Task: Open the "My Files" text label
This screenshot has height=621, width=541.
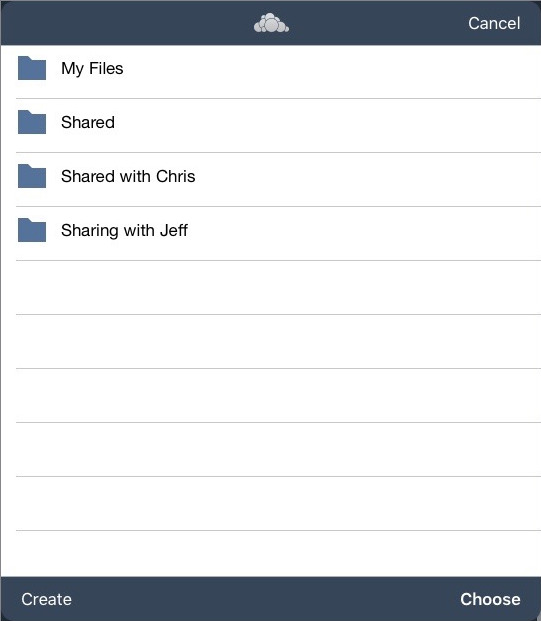Action: pyautogui.click(x=92, y=69)
